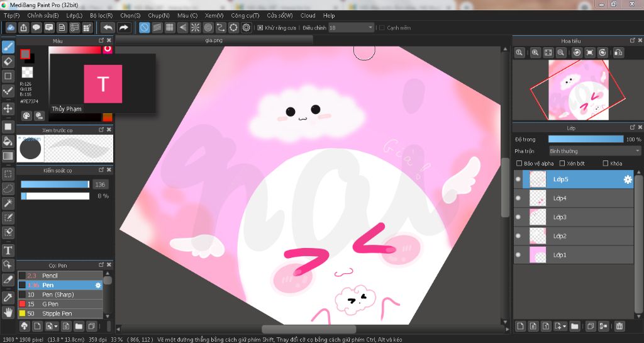The height and width of the screenshot is (343, 644).
Task: Switch to the gia.png document tab
Action: point(214,40)
